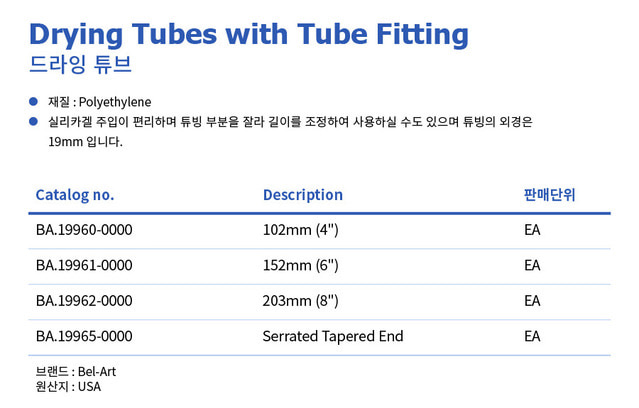Click the second blue bullet point
Screen dimensions: 639x408
pyautogui.click(x=33, y=121)
